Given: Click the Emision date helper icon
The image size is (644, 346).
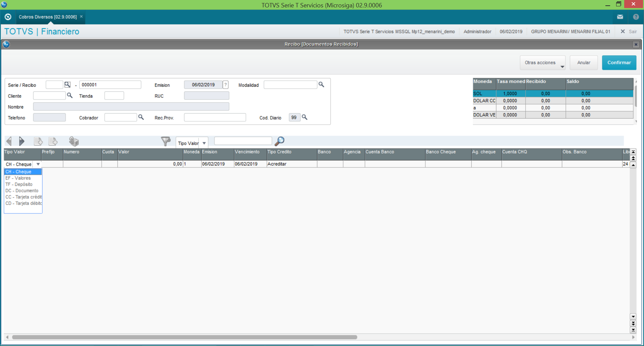Looking at the screenshot, I should (226, 85).
